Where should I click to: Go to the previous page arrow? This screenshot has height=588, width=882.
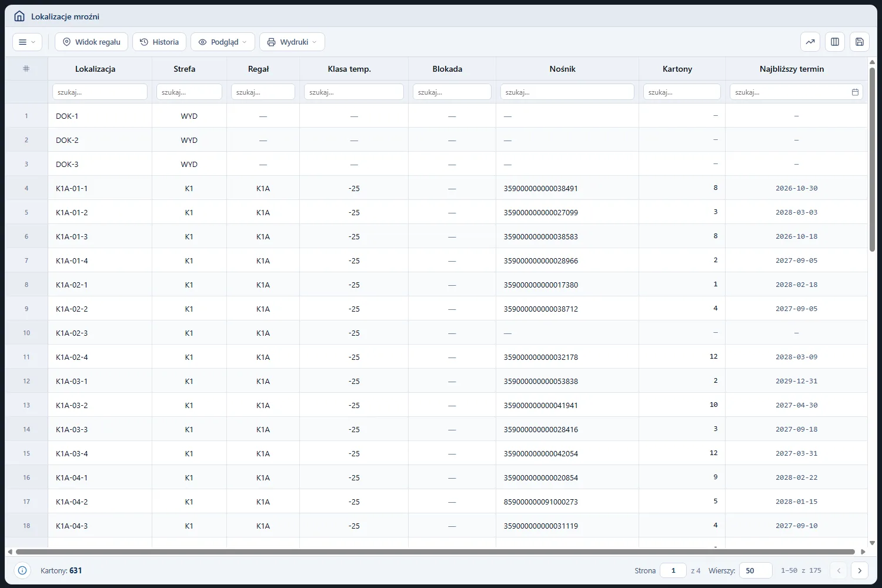point(839,570)
